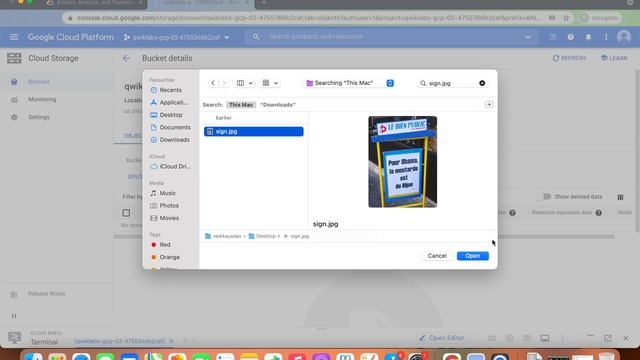640x360 pixels.
Task: Open Settings in Cloud Storage sidebar
Action: tap(56, 117)
